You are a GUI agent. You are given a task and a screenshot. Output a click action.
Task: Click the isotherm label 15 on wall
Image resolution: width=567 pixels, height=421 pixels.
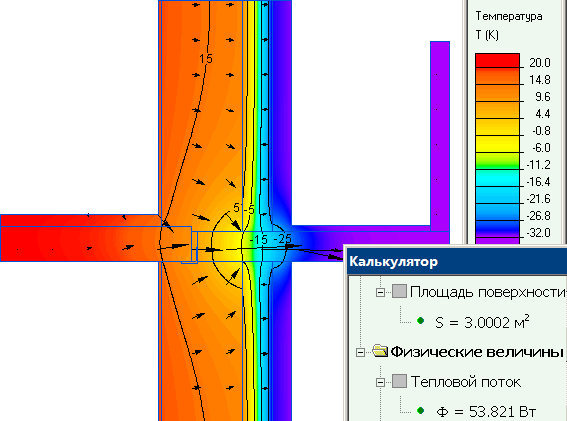click(206, 58)
